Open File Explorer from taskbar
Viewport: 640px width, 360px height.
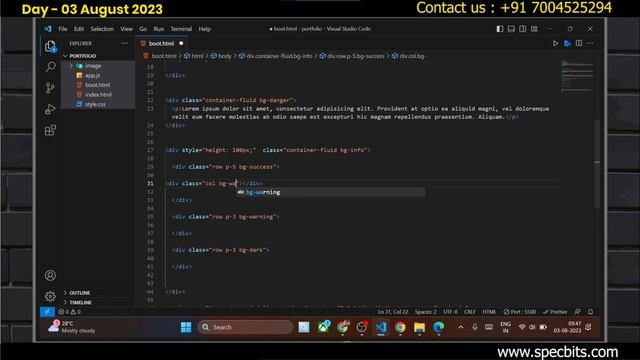(419, 327)
